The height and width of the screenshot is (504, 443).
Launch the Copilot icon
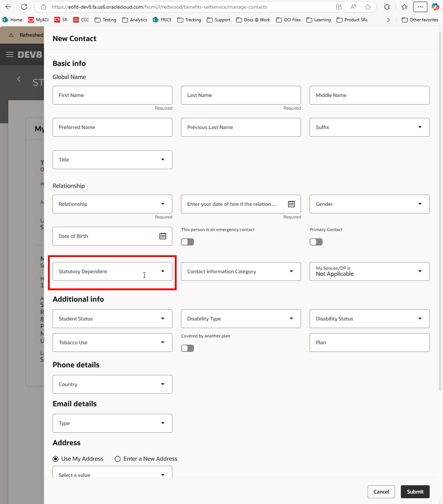pyautogui.click(x=435, y=7)
